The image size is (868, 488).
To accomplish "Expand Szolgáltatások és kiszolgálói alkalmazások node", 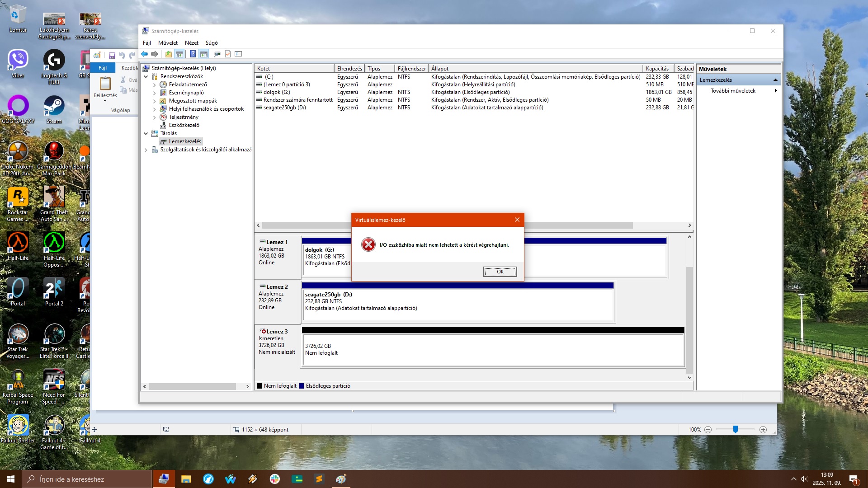I will coord(146,150).
